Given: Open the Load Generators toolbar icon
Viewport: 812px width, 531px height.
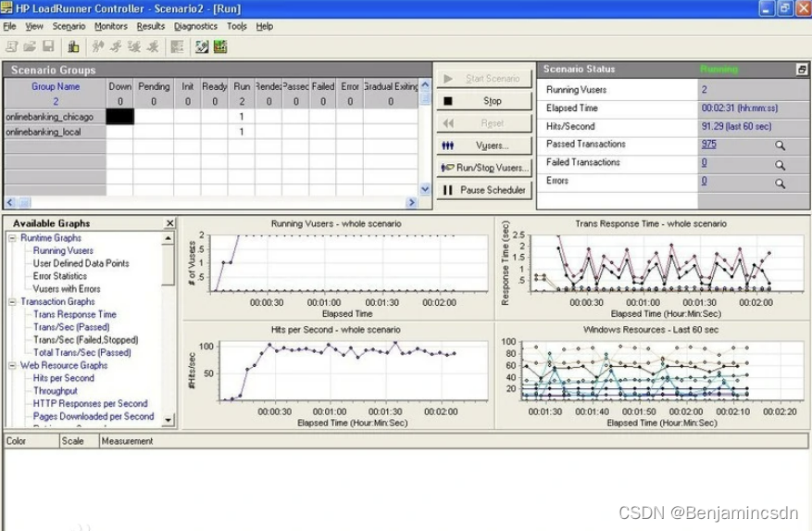Looking at the screenshot, I should point(73,46).
